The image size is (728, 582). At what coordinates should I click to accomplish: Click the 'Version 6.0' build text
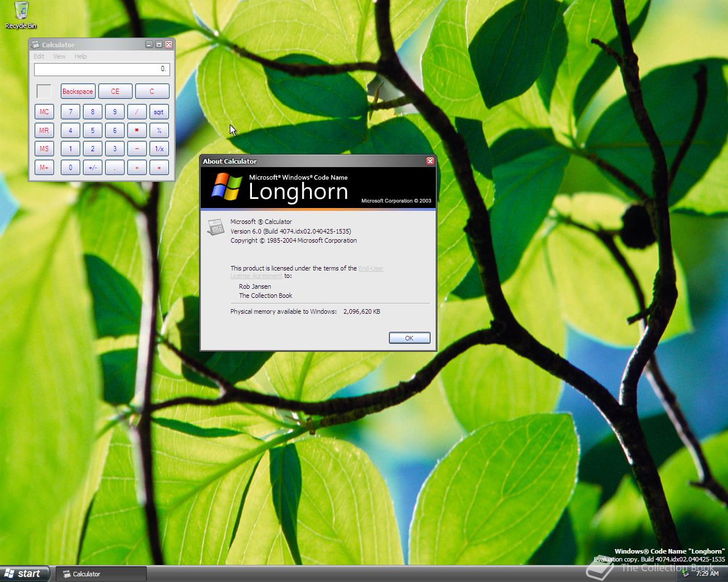(x=291, y=231)
